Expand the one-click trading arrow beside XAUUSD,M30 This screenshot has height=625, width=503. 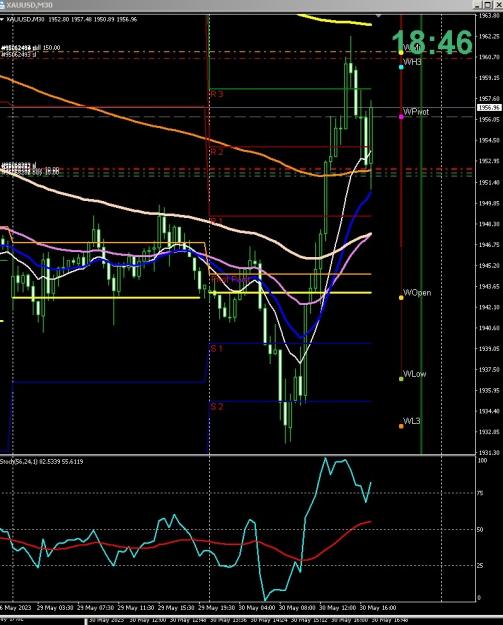(x=2, y=19)
